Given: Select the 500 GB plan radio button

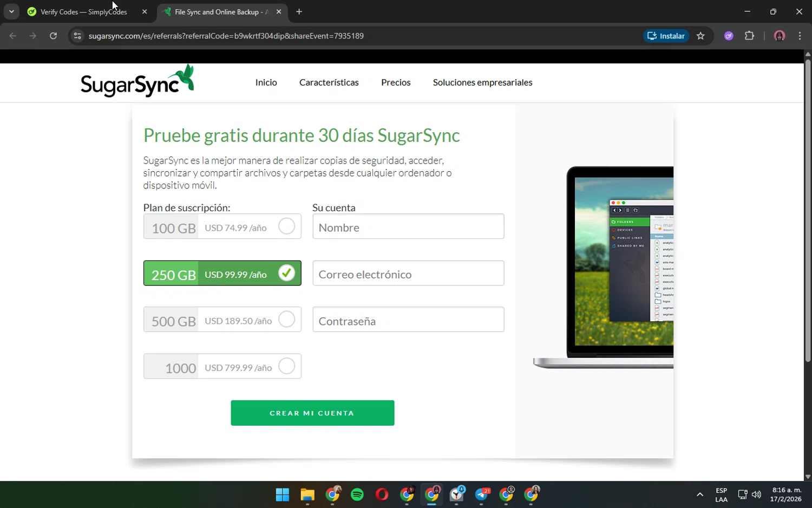Looking at the screenshot, I should pos(286,320).
